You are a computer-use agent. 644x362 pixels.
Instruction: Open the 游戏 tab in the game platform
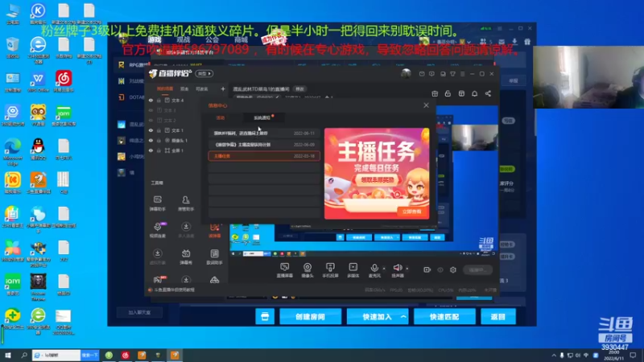155,39
